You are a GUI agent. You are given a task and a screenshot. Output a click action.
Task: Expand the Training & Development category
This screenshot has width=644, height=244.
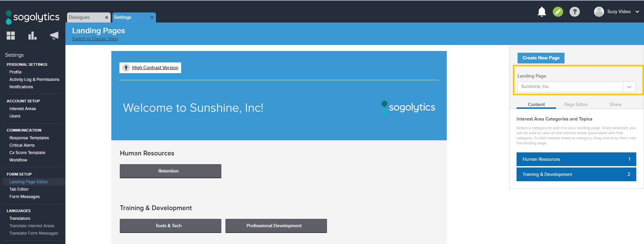coord(576,175)
